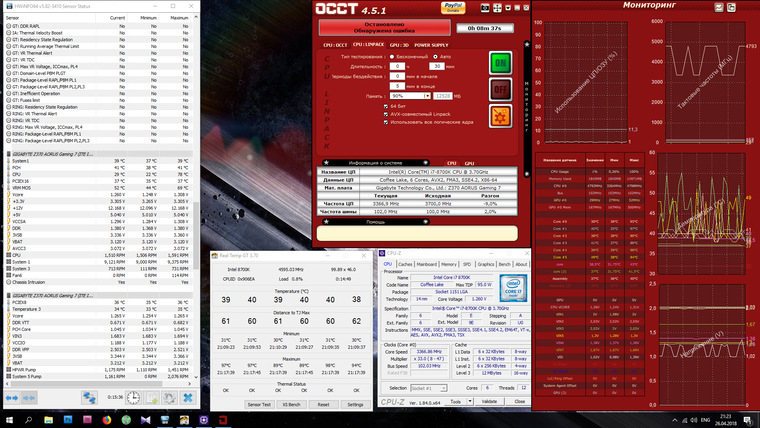Image resolution: width=760 pixels, height=428 pixels.
Task: Open Visual Studio from the taskbar
Action: [145, 420]
